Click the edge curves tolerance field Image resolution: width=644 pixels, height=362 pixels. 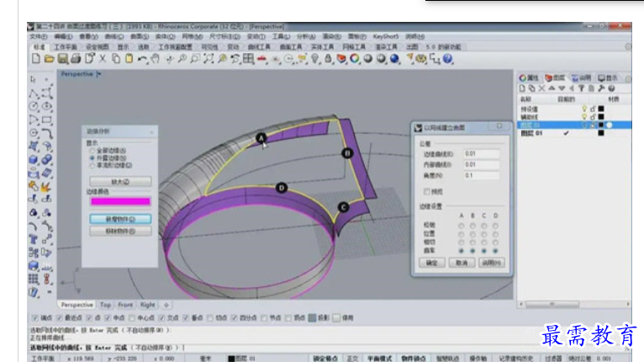pos(482,154)
